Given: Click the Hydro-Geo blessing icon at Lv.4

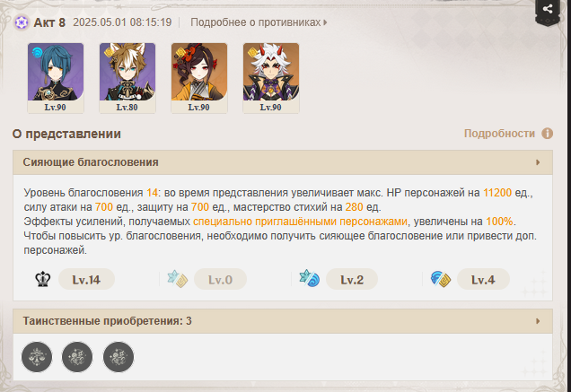Looking at the screenshot, I should click(440, 279).
